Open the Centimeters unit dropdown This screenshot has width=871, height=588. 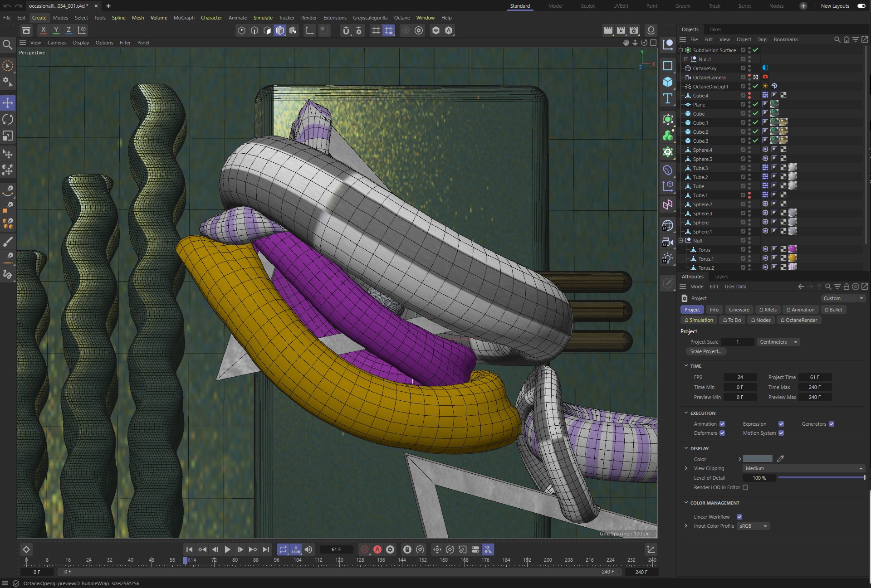(x=778, y=342)
